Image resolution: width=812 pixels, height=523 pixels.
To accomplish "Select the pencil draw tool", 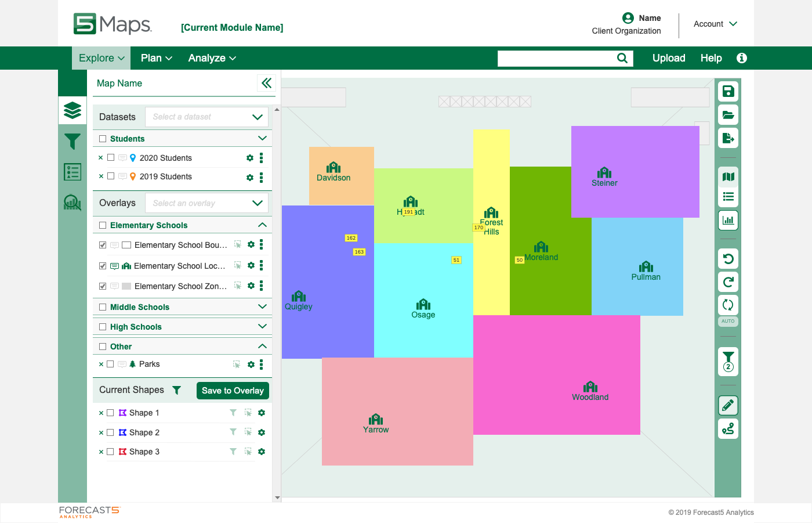I will (728, 405).
